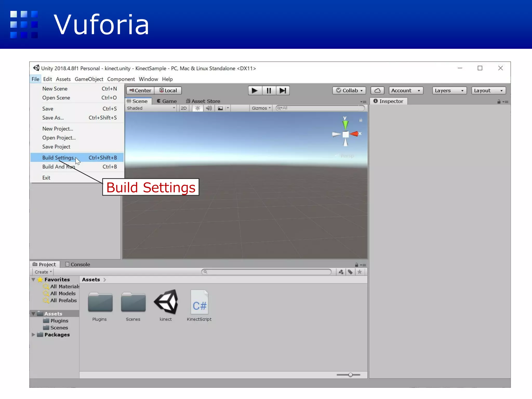Screen dimensions: 532x399
Task: Open the Component menu
Action: (121, 79)
